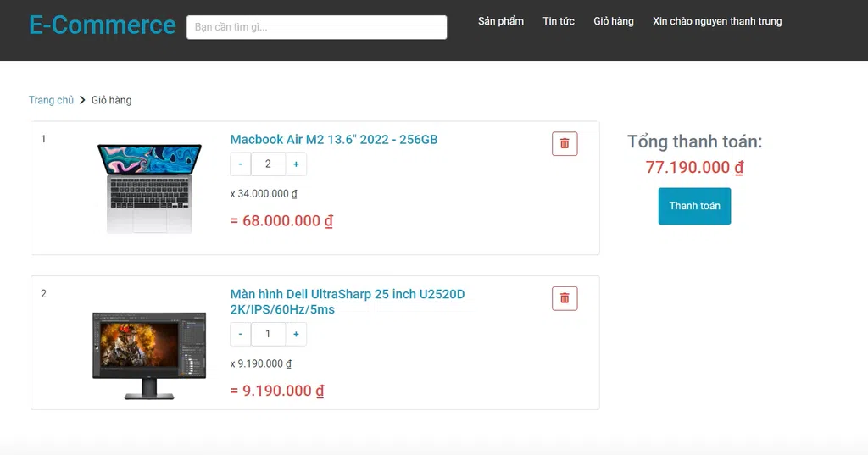The width and height of the screenshot is (868, 455).
Task: Increase Dell UltraSharp monitor quantity
Action: pos(296,334)
